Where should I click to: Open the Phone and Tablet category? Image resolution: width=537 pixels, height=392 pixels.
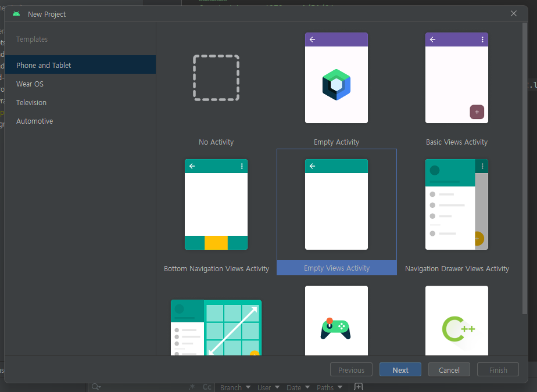click(x=80, y=65)
